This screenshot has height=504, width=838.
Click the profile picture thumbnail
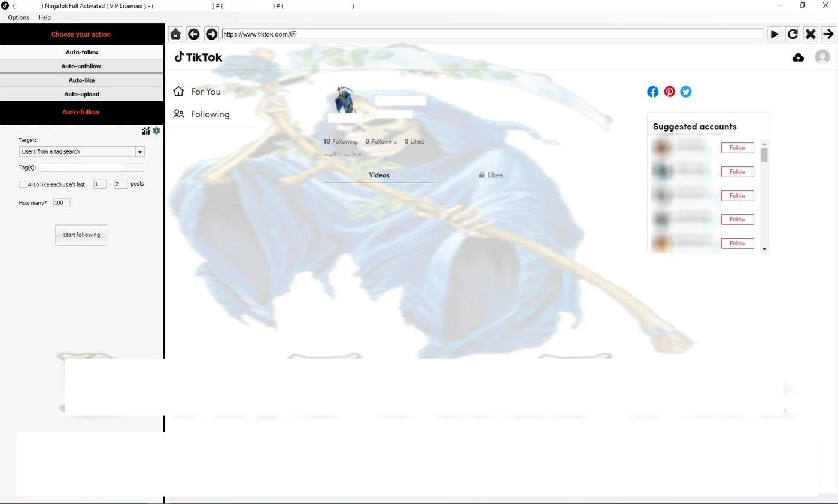click(x=345, y=101)
